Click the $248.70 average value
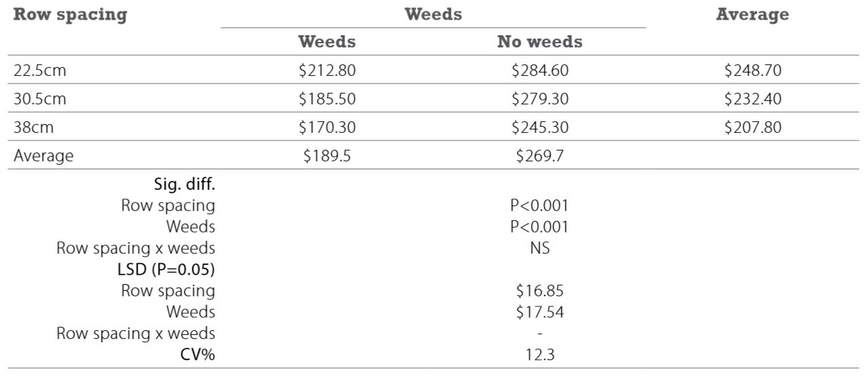 pos(753,70)
